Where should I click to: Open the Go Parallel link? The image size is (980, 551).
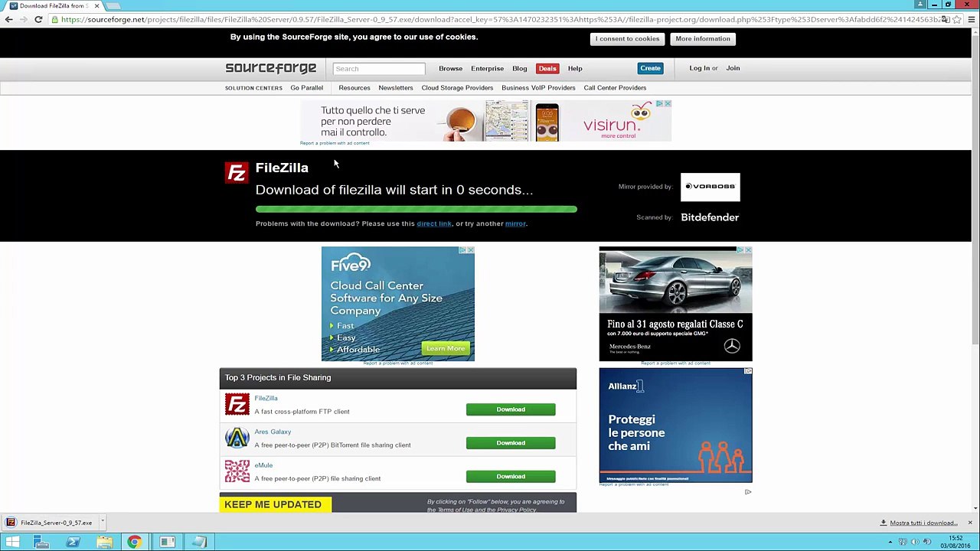[x=306, y=88]
